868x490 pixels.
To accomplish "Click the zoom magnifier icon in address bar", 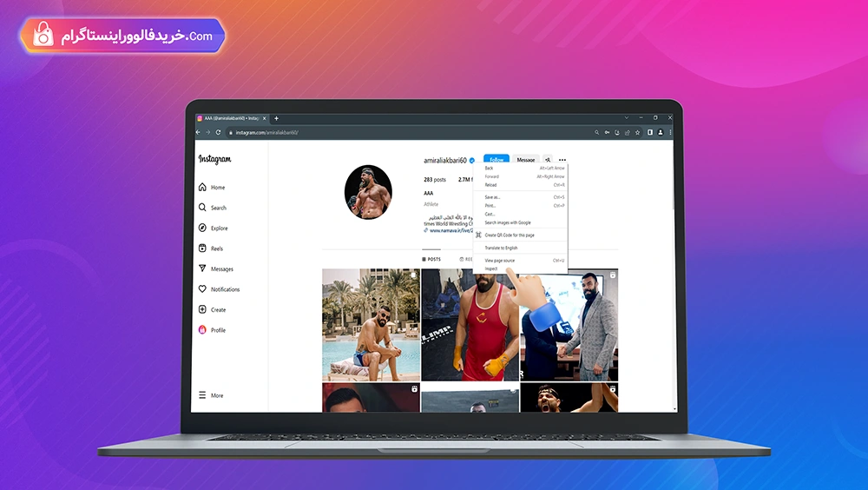I will point(597,132).
